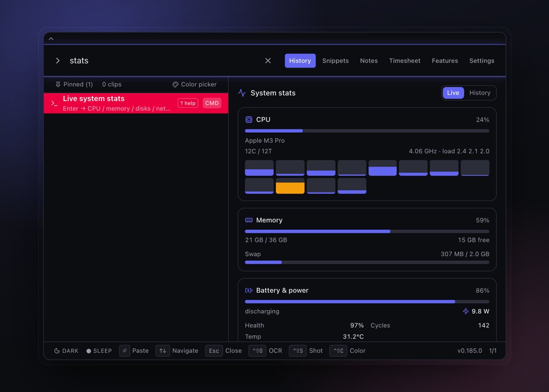This screenshot has width=549, height=392.
Task: Click the 1/1 result counter
Action: 493,351
